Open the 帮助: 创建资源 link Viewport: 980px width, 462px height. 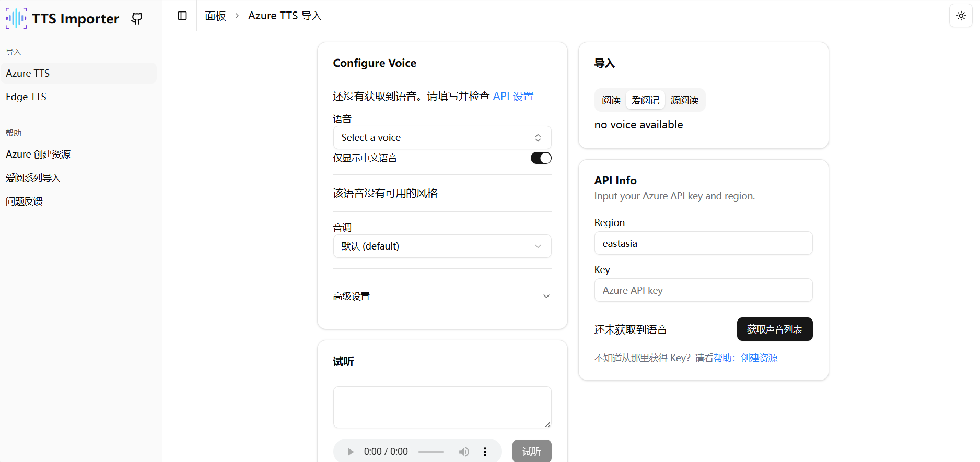[745, 358]
